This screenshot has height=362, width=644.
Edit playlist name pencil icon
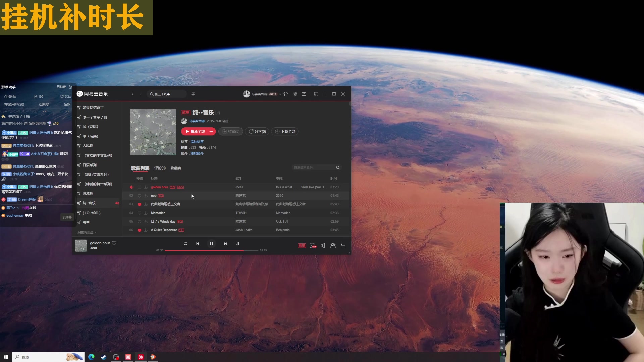(x=218, y=113)
